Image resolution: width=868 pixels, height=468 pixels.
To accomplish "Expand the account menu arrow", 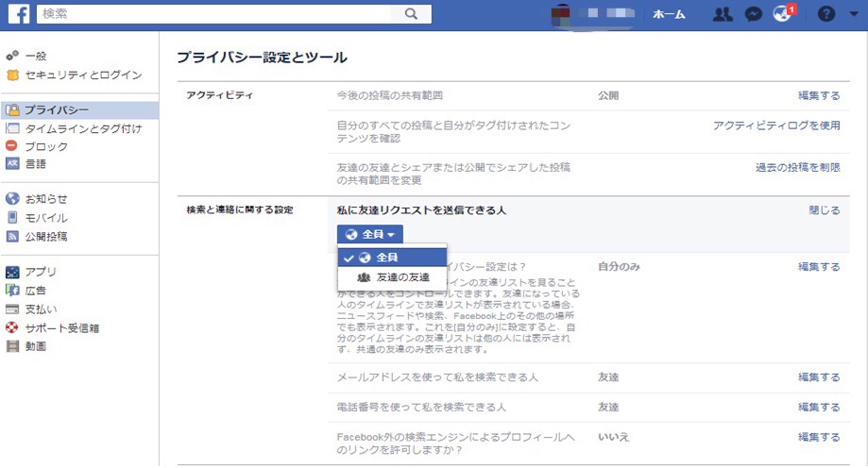I will coord(854,14).
